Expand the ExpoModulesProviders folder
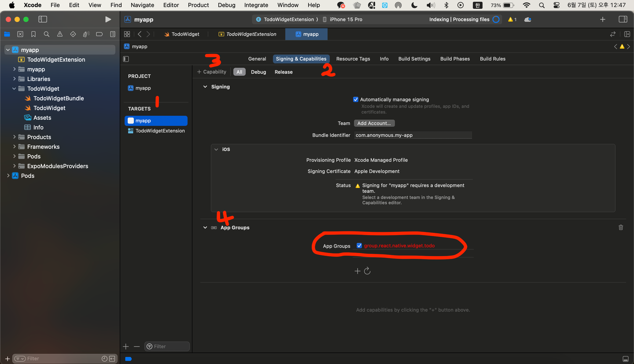 pyautogui.click(x=15, y=166)
